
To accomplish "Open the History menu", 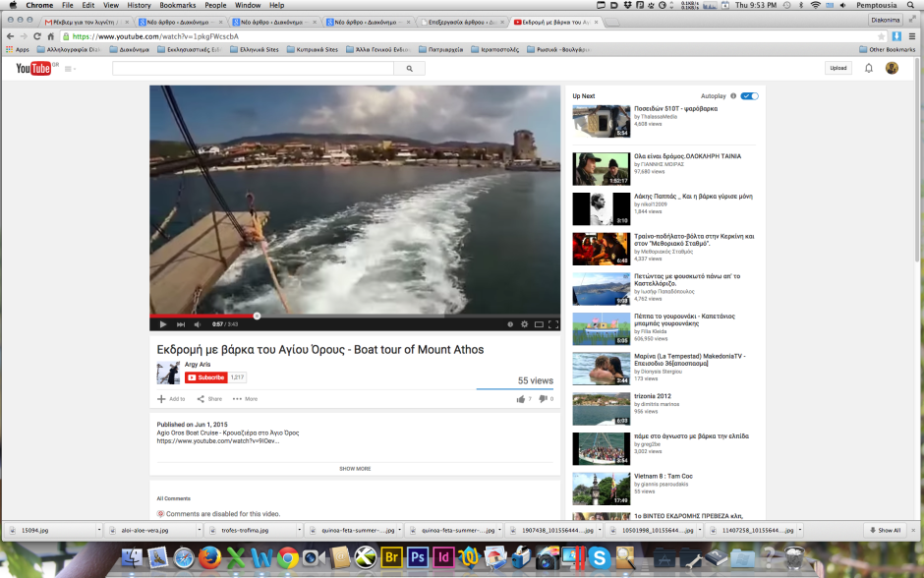I will pos(139,5).
